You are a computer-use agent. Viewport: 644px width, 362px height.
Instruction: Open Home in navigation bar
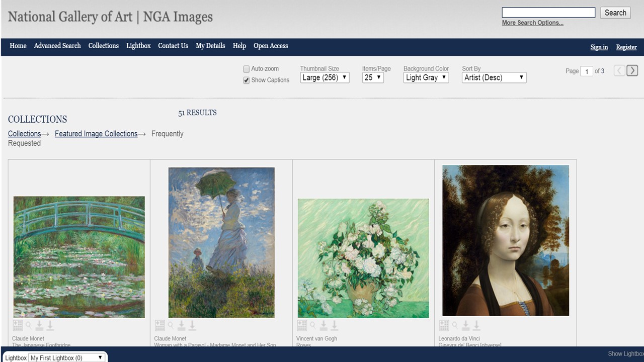18,46
